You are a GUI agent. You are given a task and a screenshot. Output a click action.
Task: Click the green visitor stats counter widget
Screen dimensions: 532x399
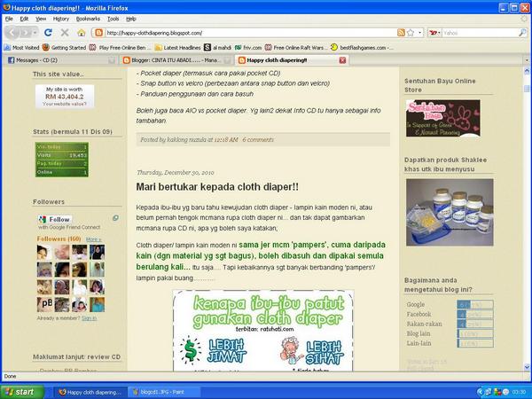pos(62,160)
